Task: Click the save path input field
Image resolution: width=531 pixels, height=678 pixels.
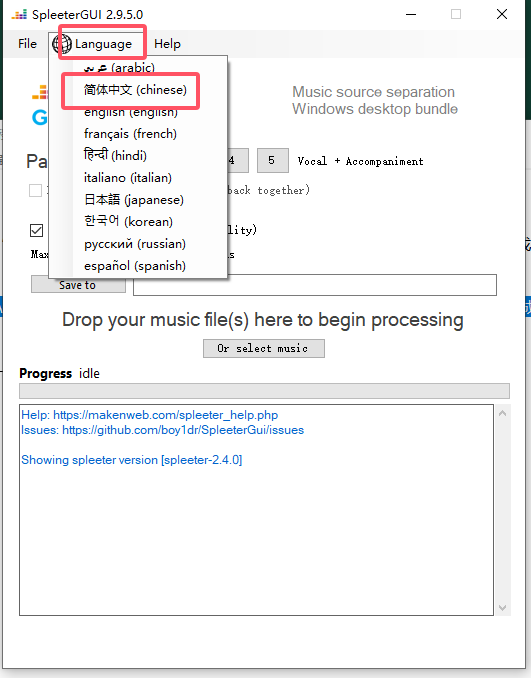Action: coord(315,285)
